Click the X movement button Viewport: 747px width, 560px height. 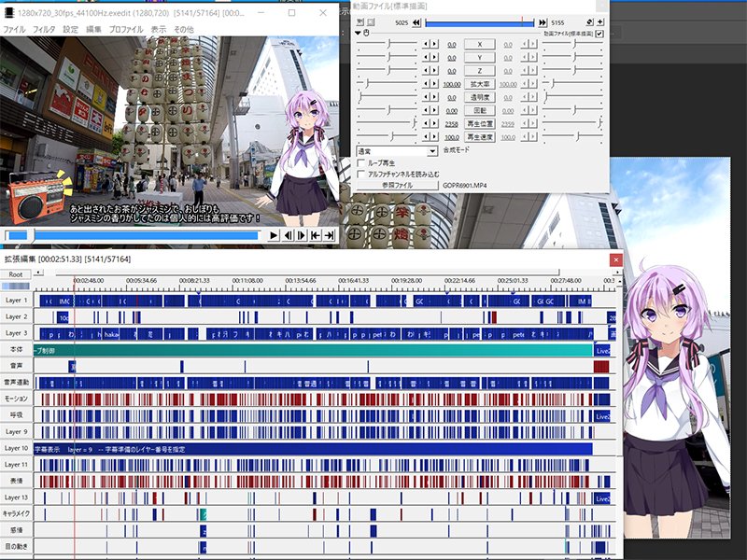pos(480,44)
